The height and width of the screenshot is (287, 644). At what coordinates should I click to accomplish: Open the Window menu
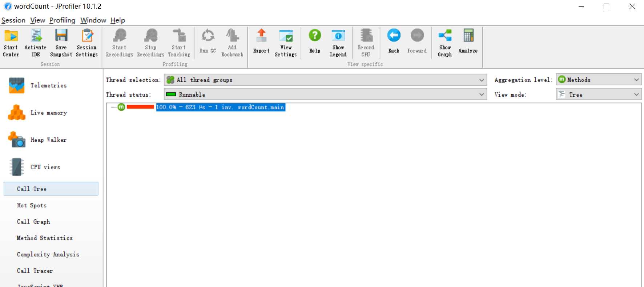point(93,20)
